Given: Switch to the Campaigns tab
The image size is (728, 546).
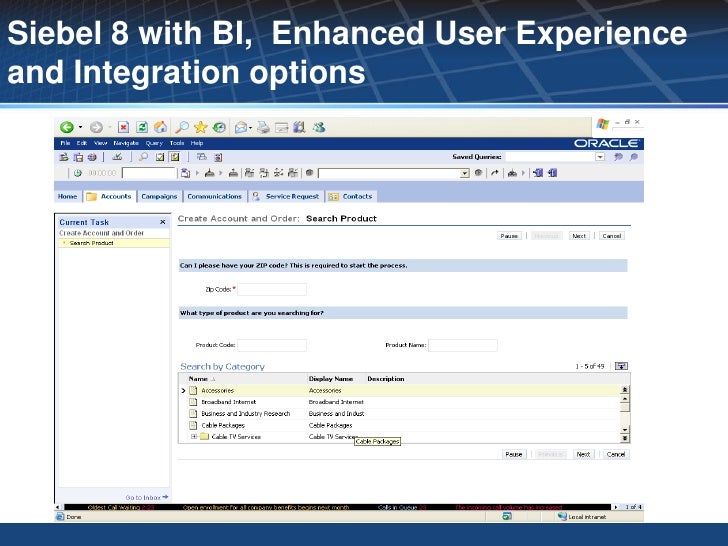Looking at the screenshot, I should coord(159,196).
